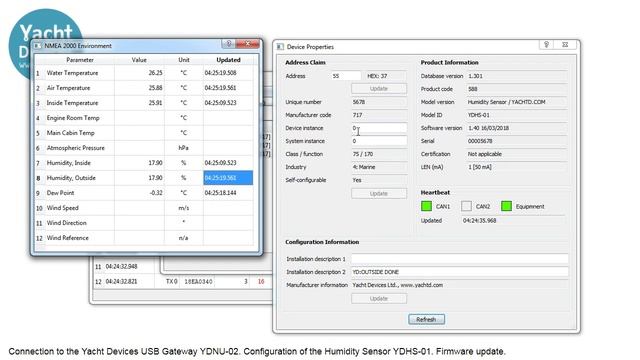640x360 pixels.
Task: Select the Wind Speed row
Action: (x=144, y=208)
